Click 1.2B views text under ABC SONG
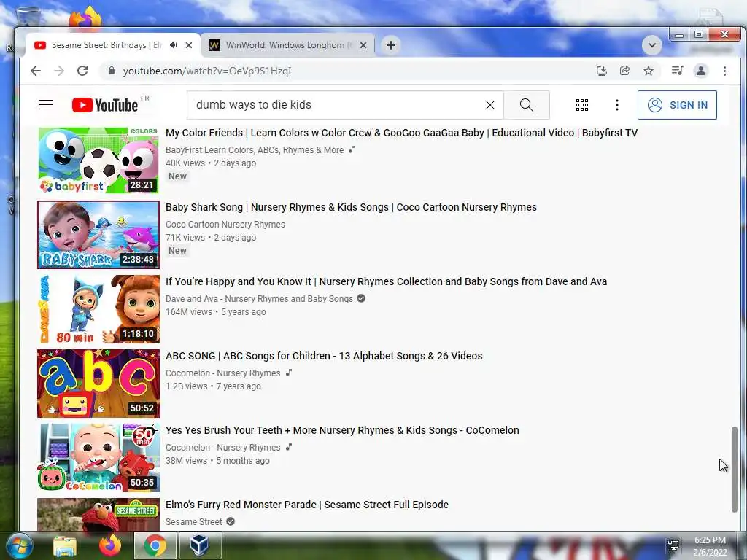The height and width of the screenshot is (560, 747). click(186, 386)
